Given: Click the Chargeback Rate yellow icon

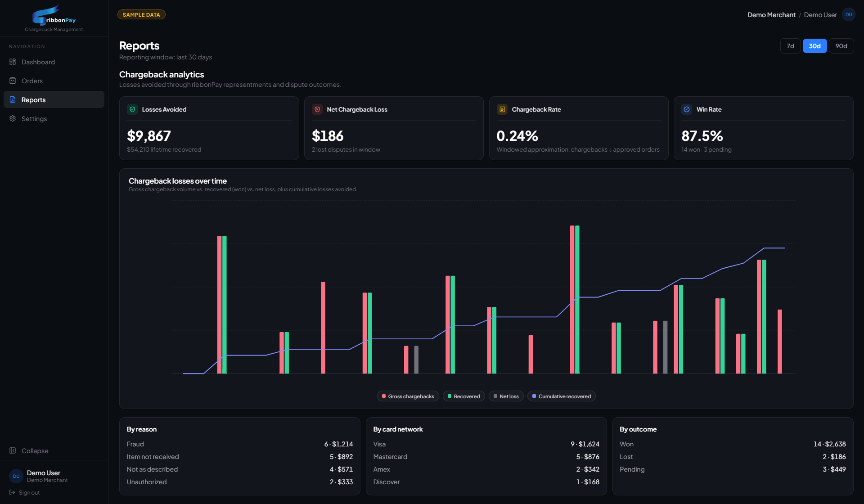Looking at the screenshot, I should click(x=502, y=109).
